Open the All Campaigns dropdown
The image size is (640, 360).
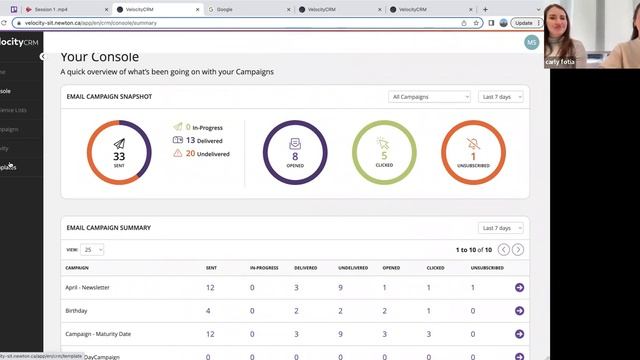[x=429, y=97]
